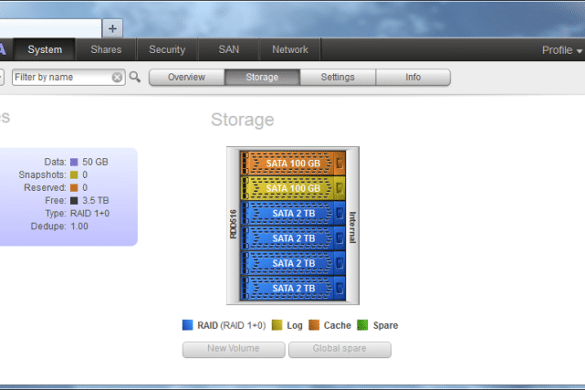Screen dimensions: 585x390
Task: Click the Global spare button
Action: point(340,349)
